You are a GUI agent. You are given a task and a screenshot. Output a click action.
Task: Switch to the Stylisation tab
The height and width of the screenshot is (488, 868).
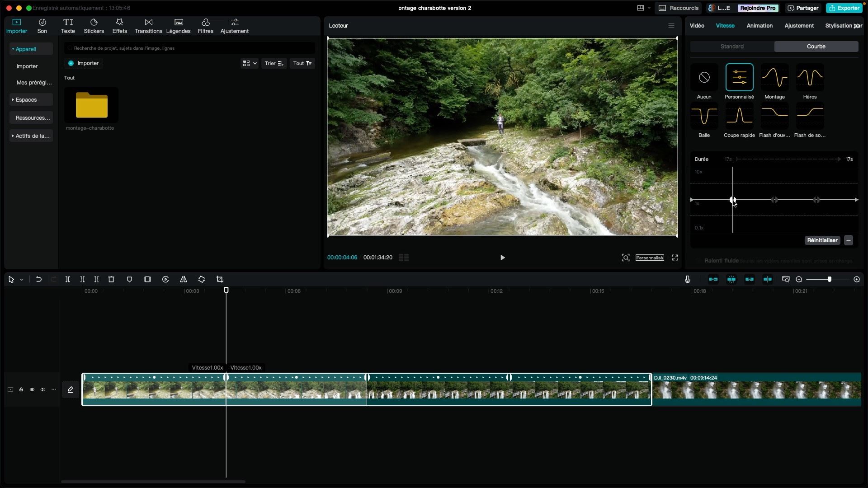(838, 26)
